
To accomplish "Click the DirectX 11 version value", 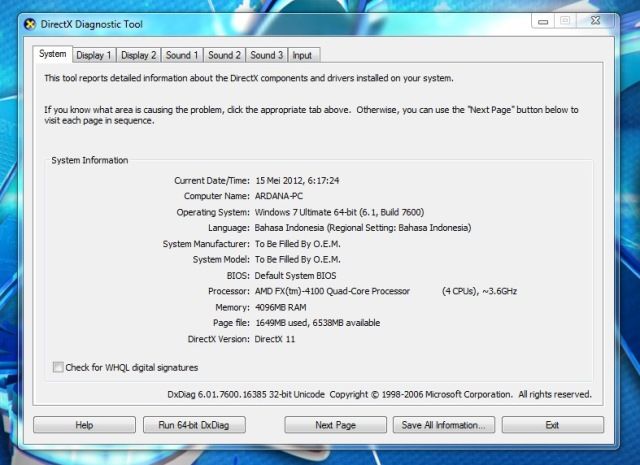I will [x=275, y=339].
